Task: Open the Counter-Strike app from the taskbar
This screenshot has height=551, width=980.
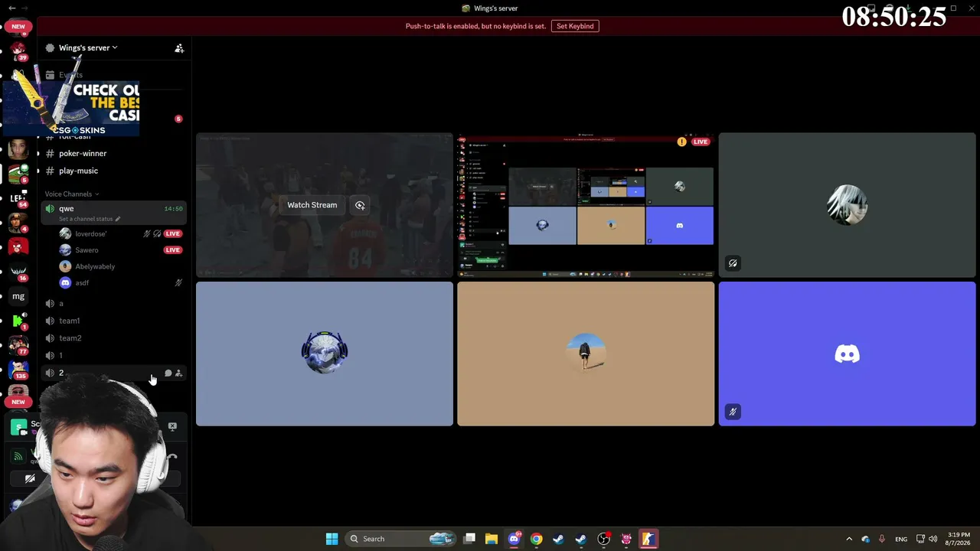Action: point(648,539)
